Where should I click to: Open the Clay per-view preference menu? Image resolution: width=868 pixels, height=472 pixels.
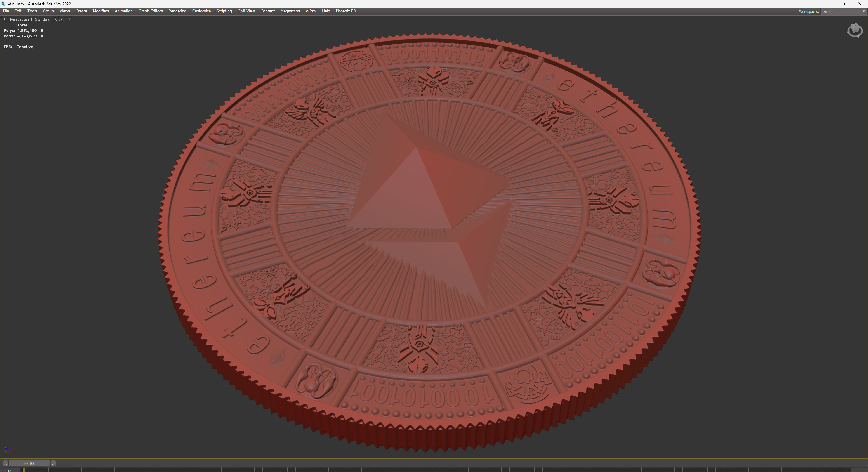(59, 19)
